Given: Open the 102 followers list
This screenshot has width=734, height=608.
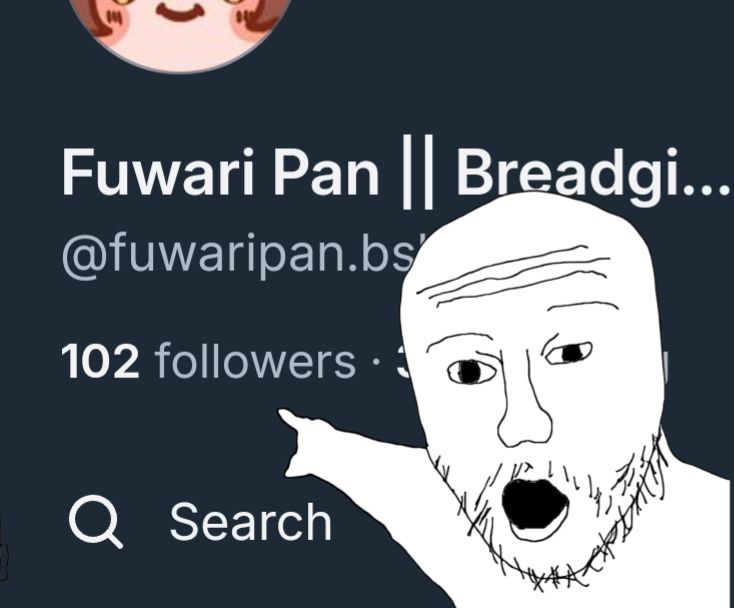Looking at the screenshot, I should [209, 361].
